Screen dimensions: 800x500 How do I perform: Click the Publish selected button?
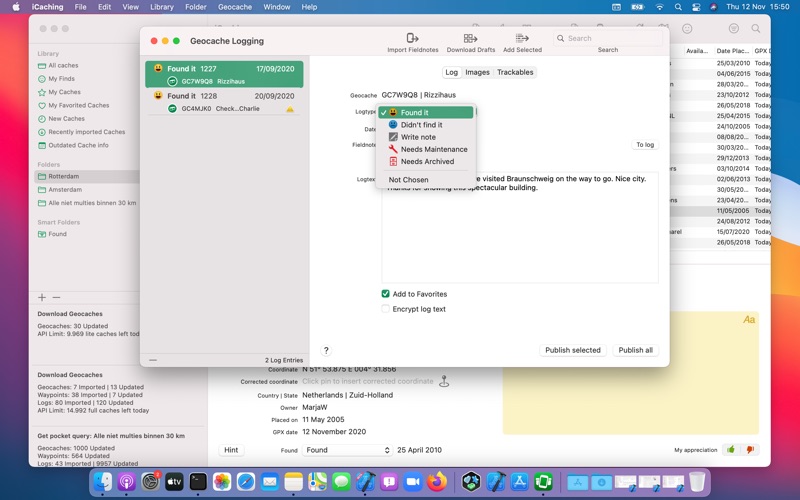pos(572,350)
